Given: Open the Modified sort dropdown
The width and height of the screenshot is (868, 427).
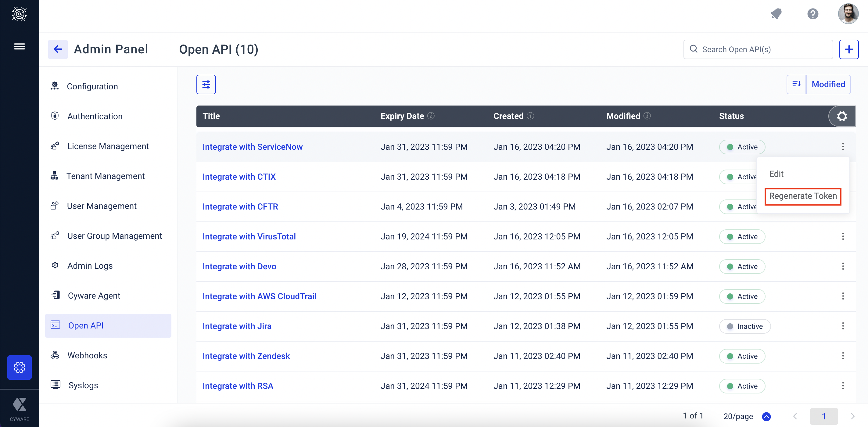Looking at the screenshot, I should pos(828,84).
